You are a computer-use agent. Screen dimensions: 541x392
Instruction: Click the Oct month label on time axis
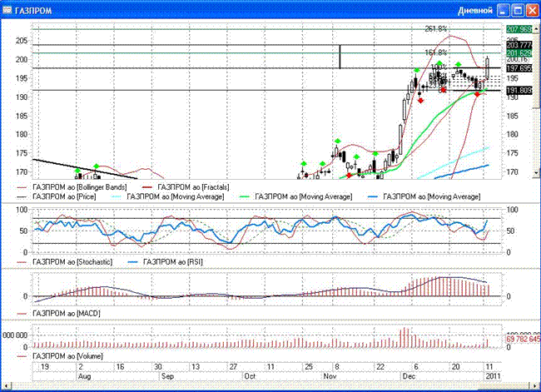pyautogui.click(x=250, y=376)
